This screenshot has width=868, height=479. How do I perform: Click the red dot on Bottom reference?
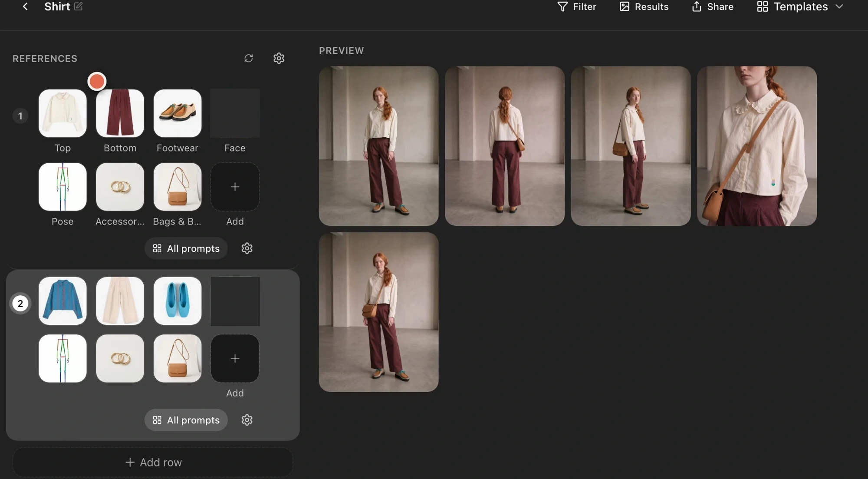[x=97, y=81]
